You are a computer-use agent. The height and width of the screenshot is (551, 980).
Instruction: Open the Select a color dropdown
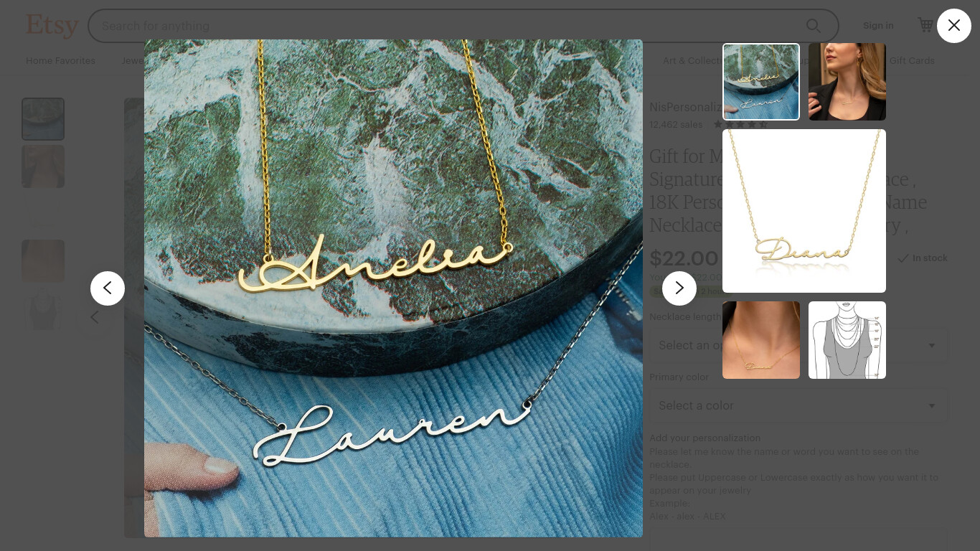[798, 405]
